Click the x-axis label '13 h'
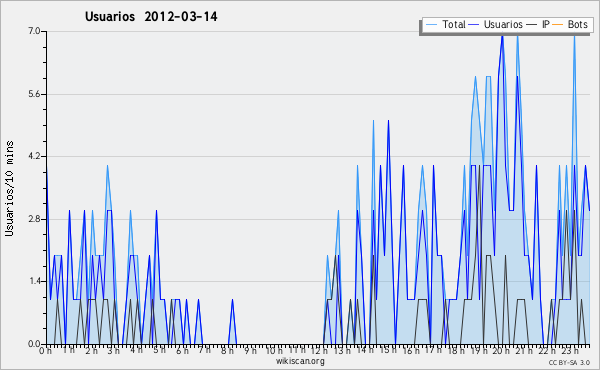 342,351
